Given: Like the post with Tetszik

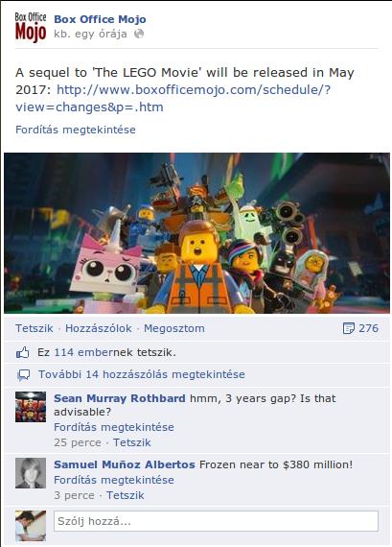Looking at the screenshot, I should [35, 328].
